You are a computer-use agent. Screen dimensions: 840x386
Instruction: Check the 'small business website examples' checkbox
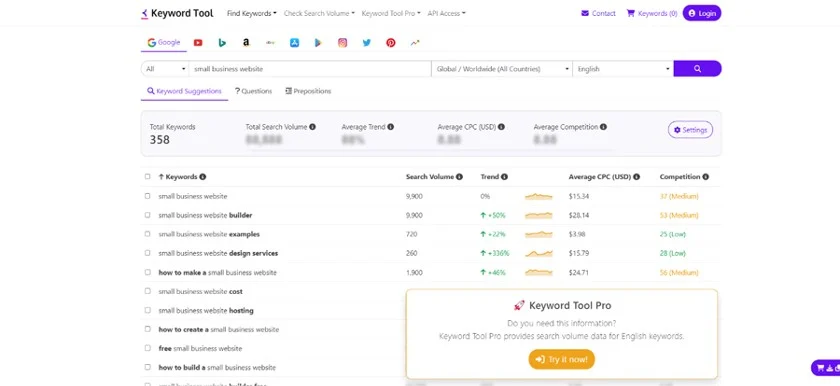(x=148, y=234)
